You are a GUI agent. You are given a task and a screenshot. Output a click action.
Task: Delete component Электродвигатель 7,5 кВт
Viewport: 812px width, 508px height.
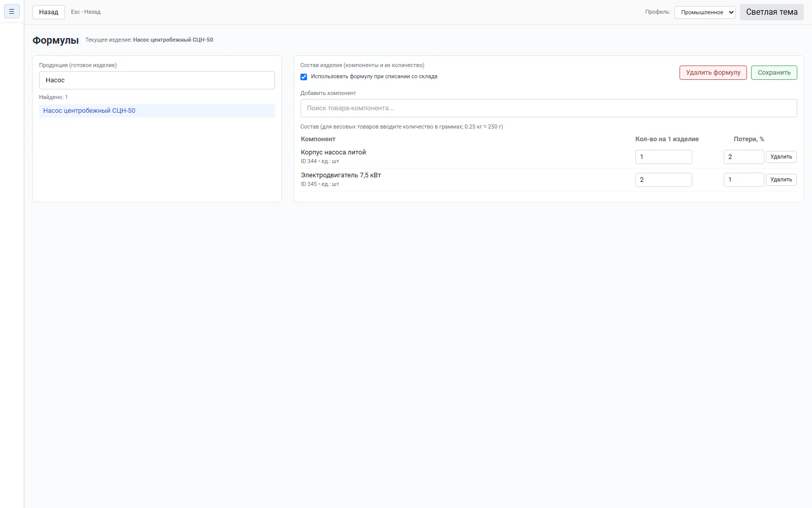click(x=781, y=180)
